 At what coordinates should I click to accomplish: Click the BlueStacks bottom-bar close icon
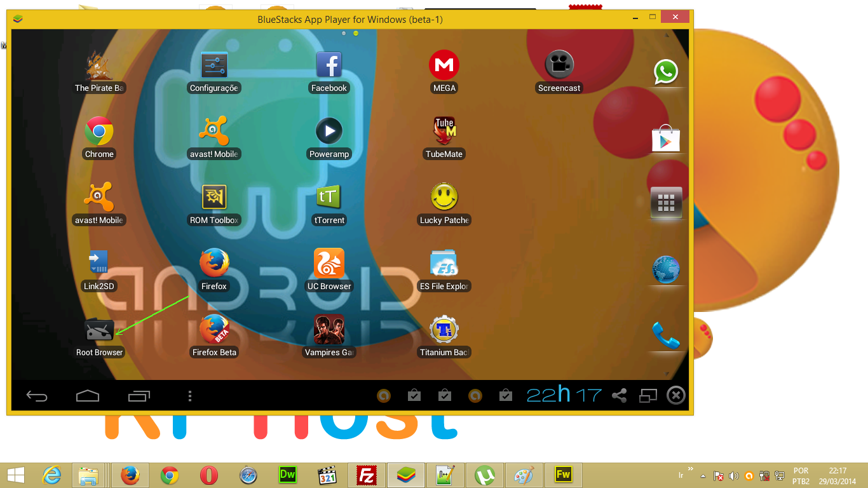tap(676, 396)
